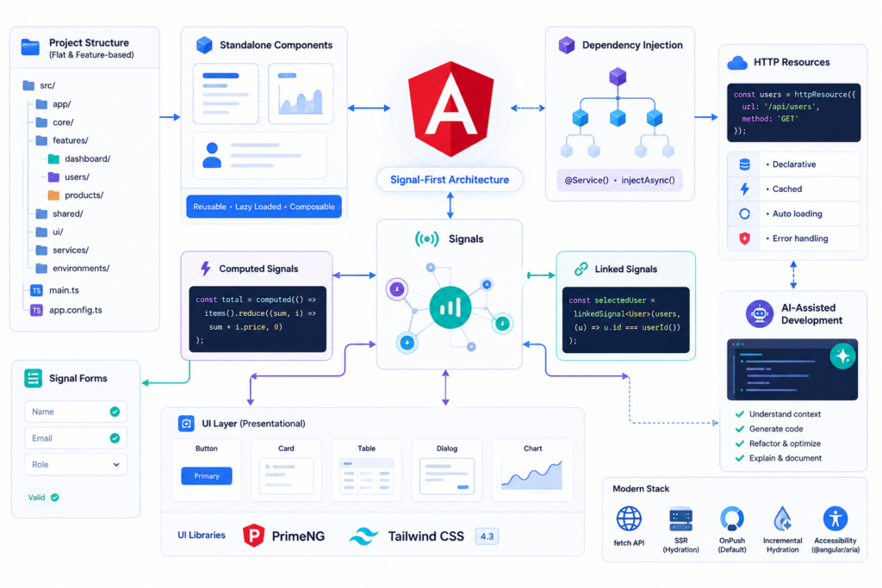The image size is (882, 588).
Task: Click the Auto loading circle icon
Action: coord(744,214)
